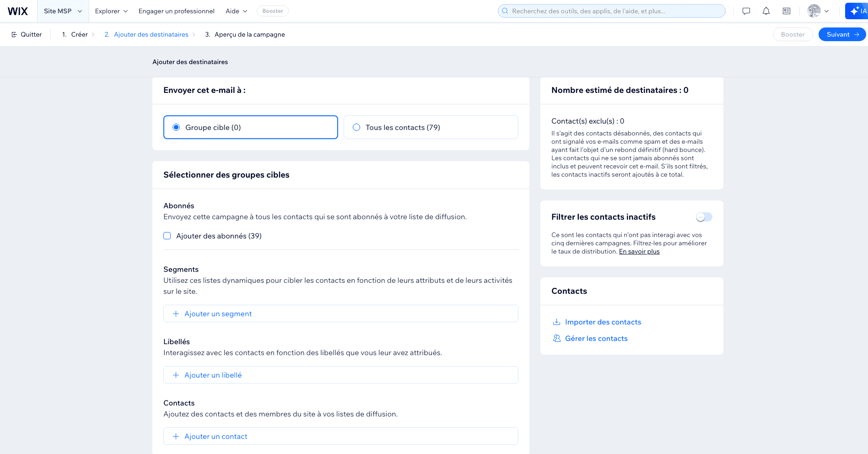
Task: Check the Ajouter des abonnés checkbox
Action: click(167, 236)
